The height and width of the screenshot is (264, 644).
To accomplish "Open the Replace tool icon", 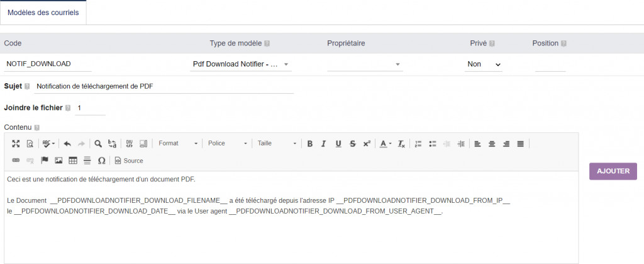I will [x=112, y=144].
